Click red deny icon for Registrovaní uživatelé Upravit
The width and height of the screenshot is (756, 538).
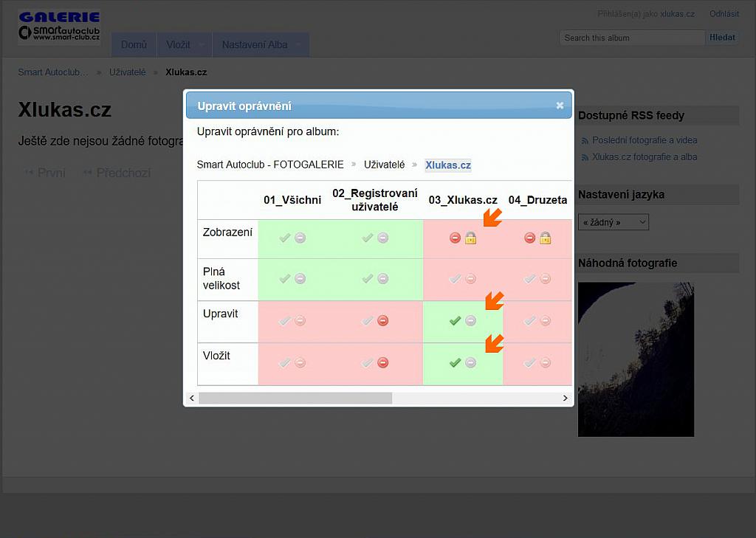(x=383, y=320)
